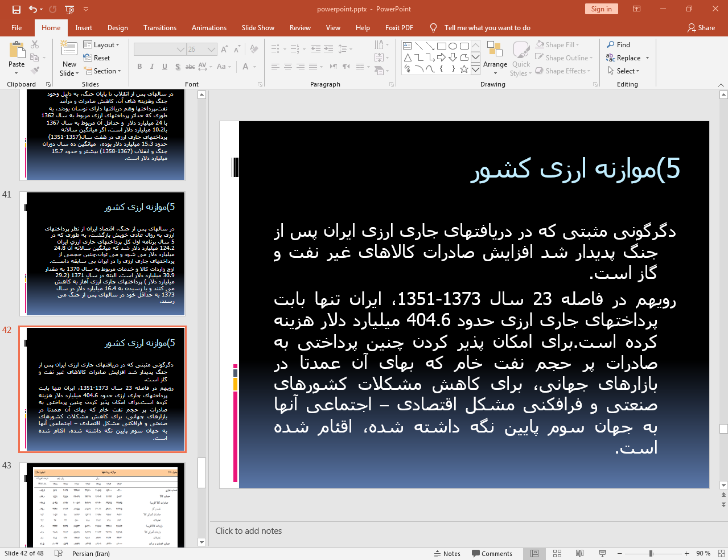Switch to the Animations tab

point(209,28)
